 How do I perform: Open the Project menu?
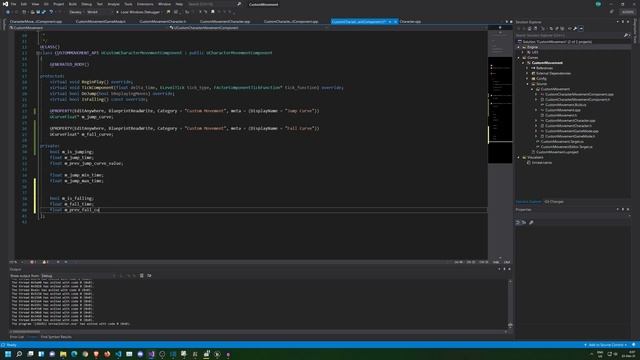(x=59, y=4)
